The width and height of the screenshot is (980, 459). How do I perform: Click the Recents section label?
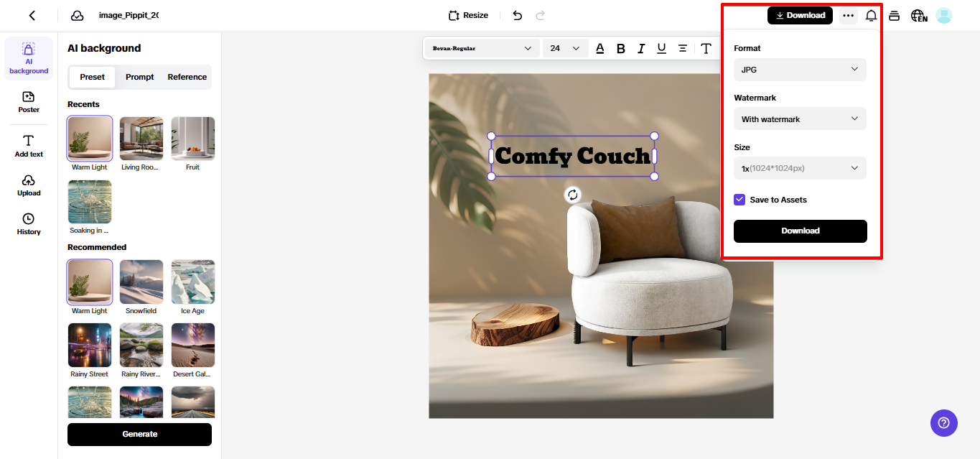pyautogui.click(x=83, y=104)
